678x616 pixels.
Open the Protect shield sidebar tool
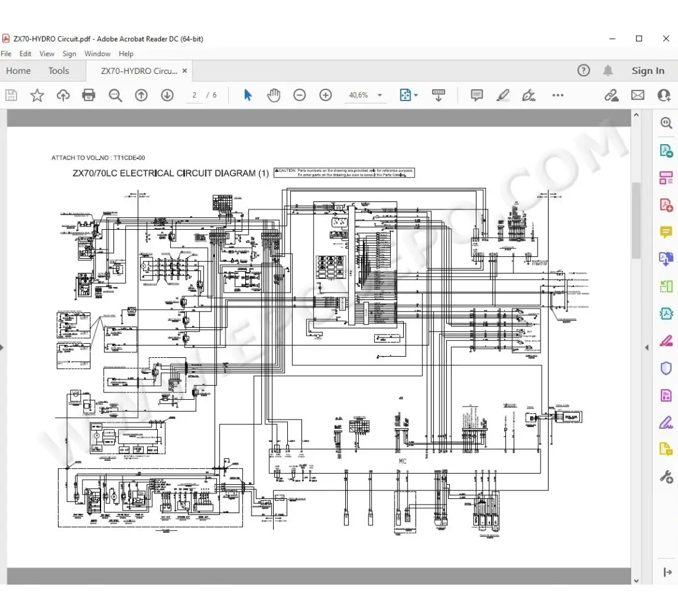666,368
